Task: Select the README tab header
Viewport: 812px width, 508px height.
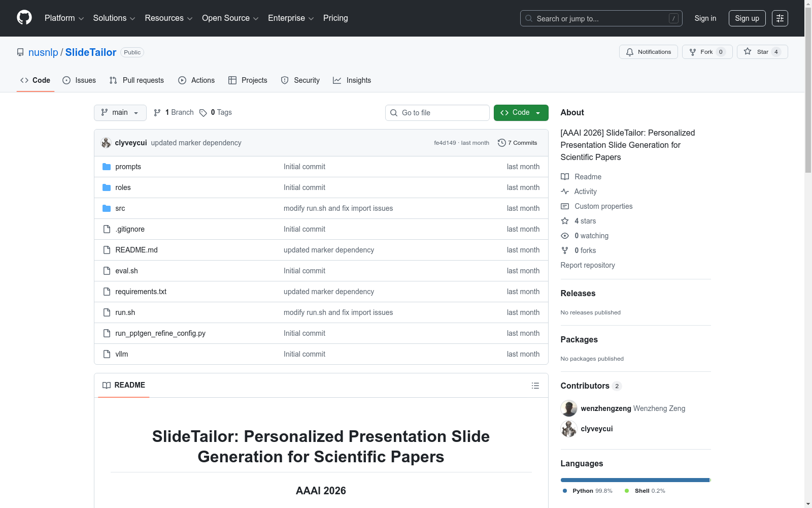Action: pyautogui.click(x=124, y=385)
